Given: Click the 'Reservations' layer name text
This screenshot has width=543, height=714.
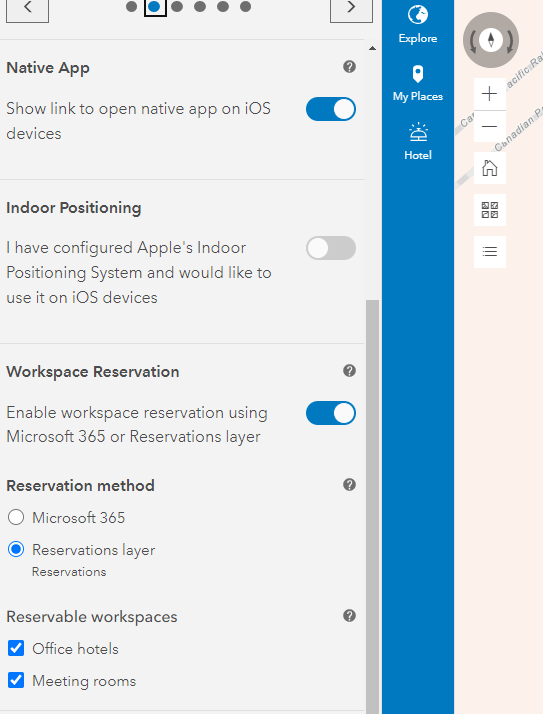Looking at the screenshot, I should (69, 572).
